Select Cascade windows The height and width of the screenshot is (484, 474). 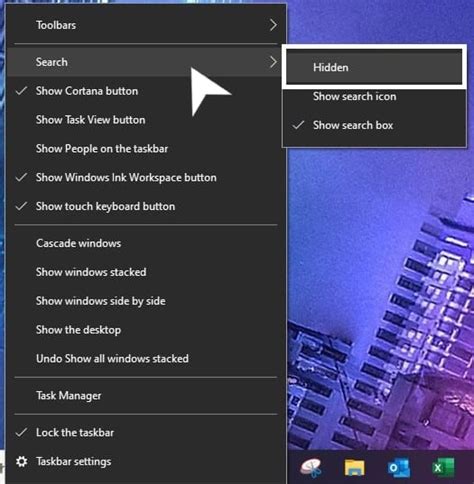pos(146,243)
